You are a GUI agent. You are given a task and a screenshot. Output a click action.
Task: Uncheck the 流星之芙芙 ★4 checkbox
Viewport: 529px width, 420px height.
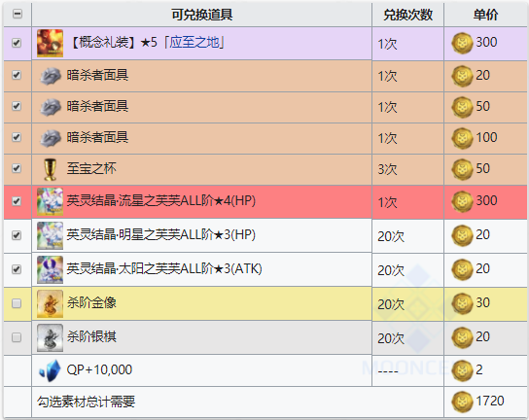tap(17, 201)
